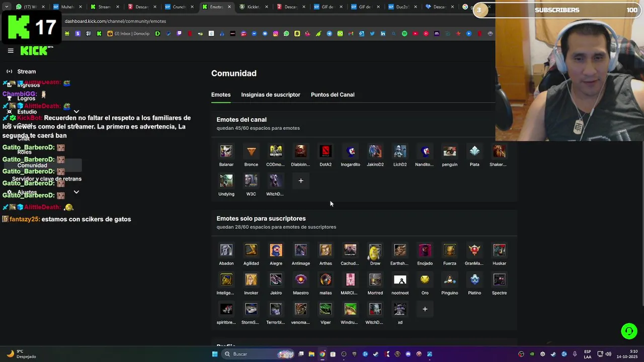Expand the Ajustes sidebar section
644x362 pixels.
point(76,192)
